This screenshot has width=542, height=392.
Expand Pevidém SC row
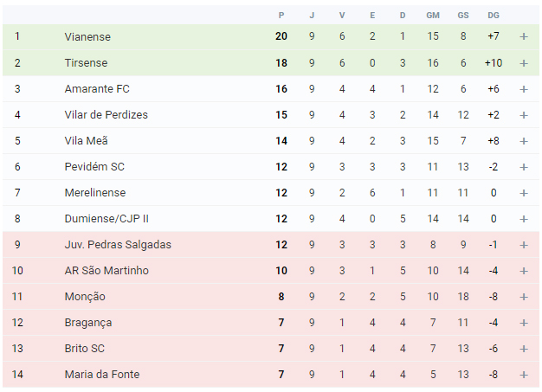coord(524,167)
